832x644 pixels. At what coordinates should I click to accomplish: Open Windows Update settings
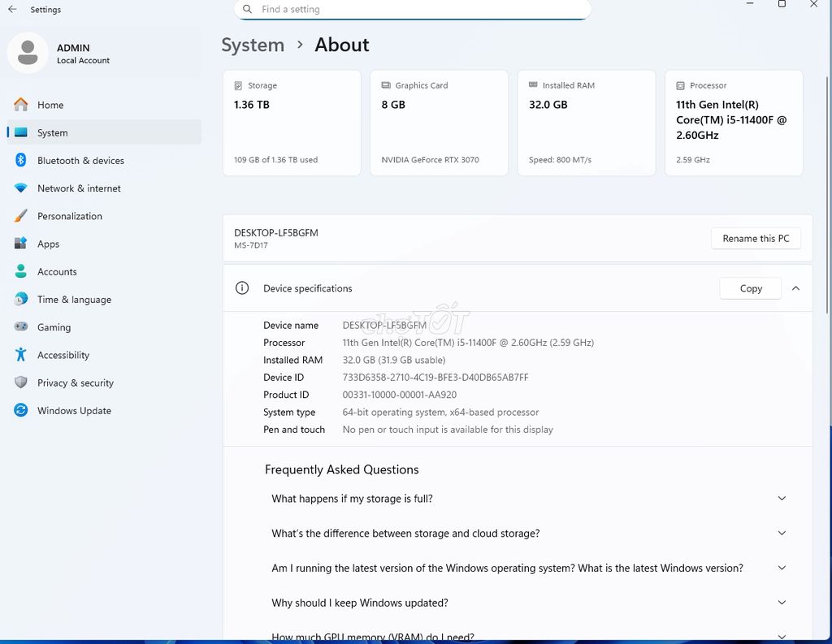click(74, 411)
